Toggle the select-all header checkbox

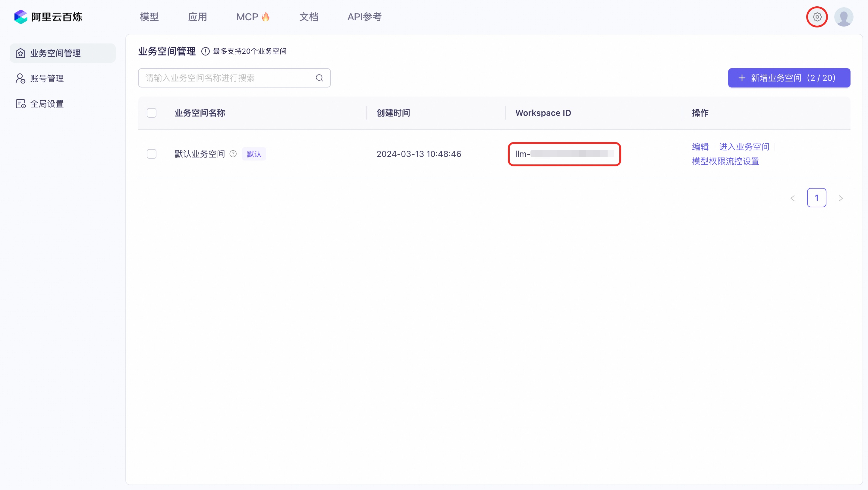pyautogui.click(x=152, y=113)
